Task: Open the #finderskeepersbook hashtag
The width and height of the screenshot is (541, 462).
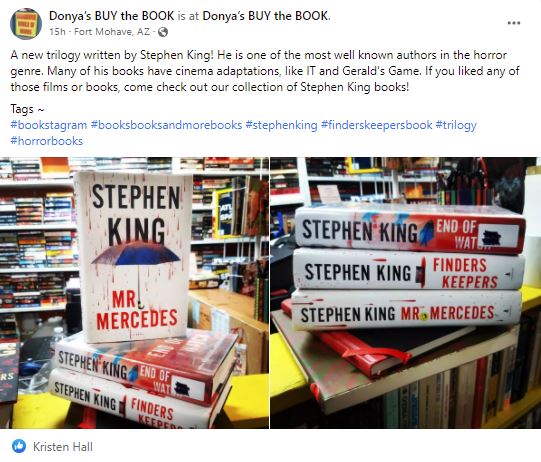Action: (376, 125)
